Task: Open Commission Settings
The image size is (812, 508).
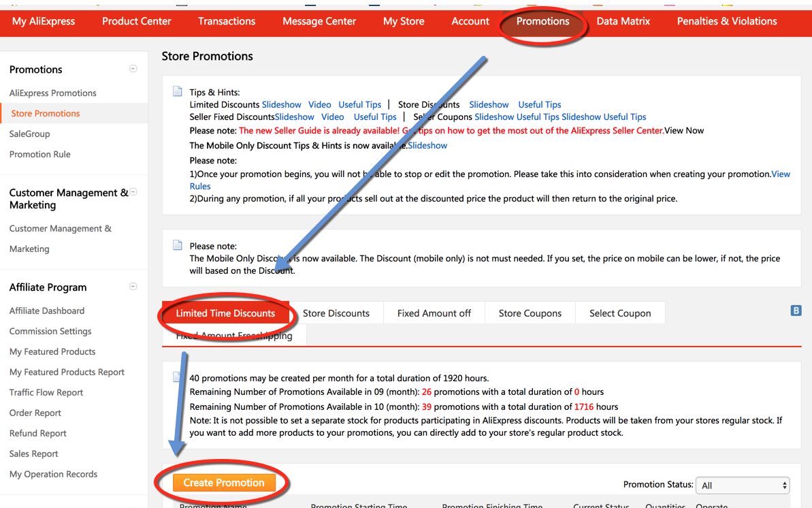Action: (x=50, y=331)
